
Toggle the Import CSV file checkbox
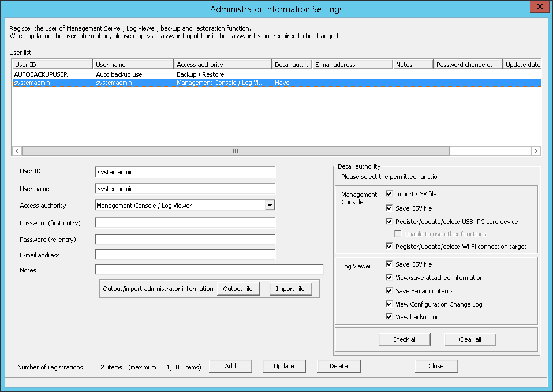point(390,194)
